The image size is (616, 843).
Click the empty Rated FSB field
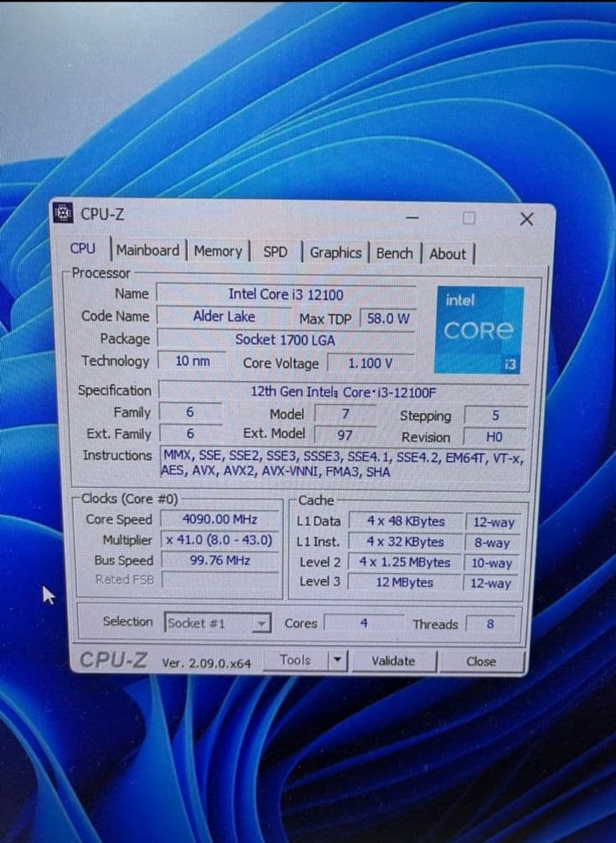click(220, 581)
